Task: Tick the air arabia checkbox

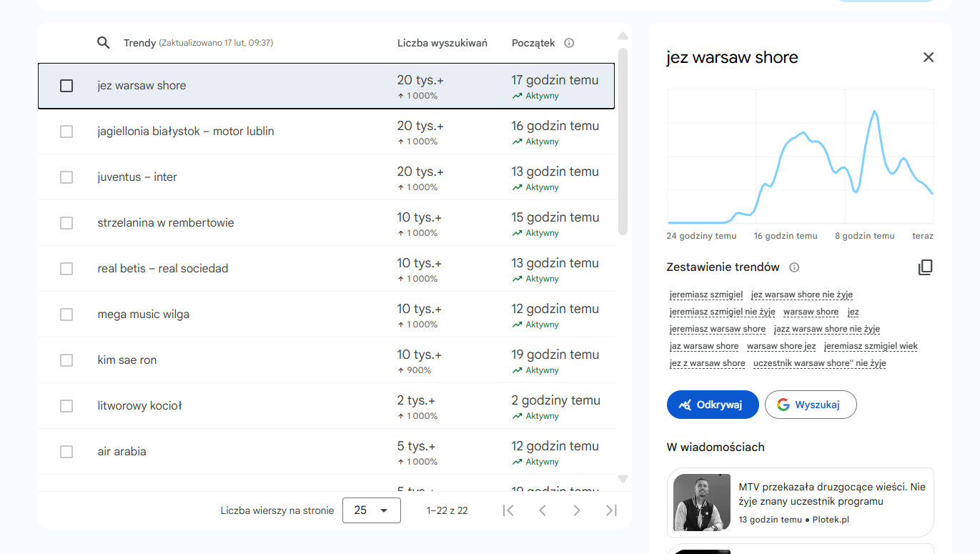Action: coord(66,452)
